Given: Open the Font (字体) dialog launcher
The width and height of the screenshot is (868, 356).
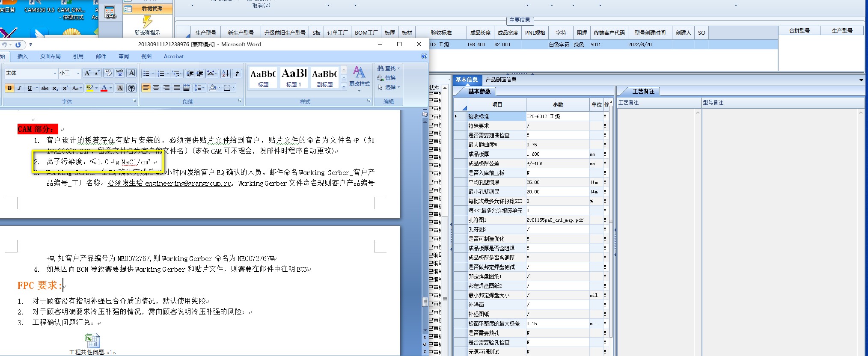Looking at the screenshot, I should (134, 101).
